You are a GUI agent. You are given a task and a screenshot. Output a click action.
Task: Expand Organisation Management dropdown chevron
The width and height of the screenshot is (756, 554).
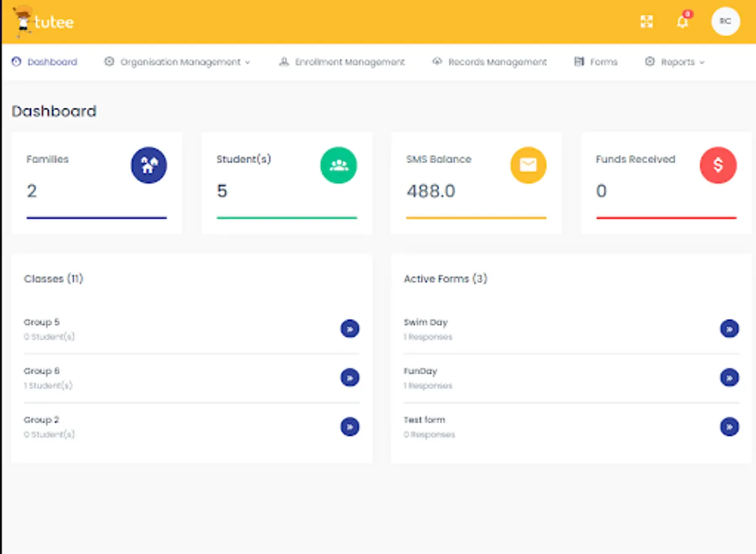click(x=248, y=62)
